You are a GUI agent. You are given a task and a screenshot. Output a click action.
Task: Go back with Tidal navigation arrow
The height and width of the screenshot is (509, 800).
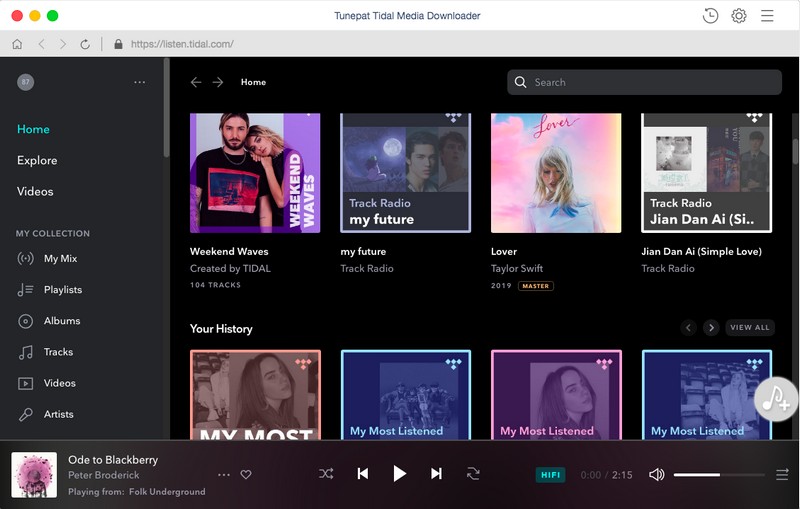(x=196, y=82)
